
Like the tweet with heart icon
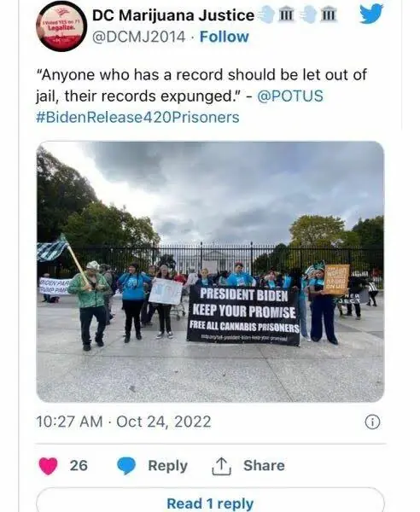point(48,466)
